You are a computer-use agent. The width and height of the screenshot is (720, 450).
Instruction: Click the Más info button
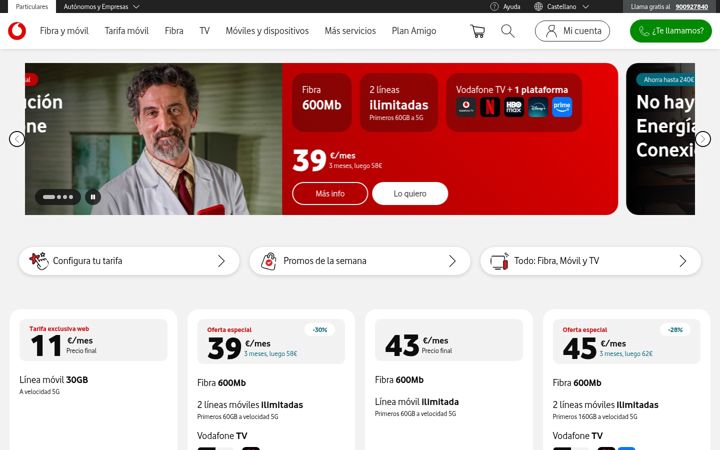pyautogui.click(x=330, y=193)
